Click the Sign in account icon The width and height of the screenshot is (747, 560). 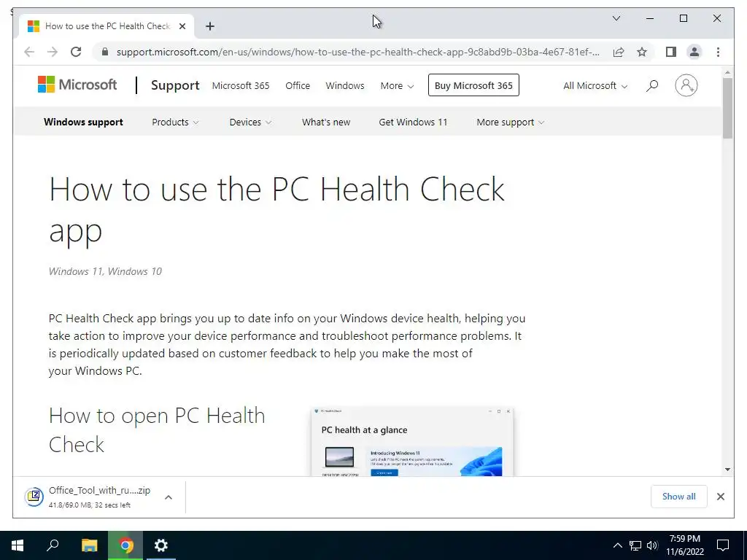[x=686, y=86]
